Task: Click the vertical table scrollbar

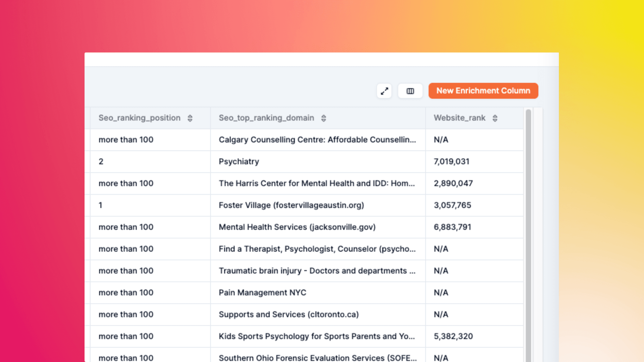Action: coord(528,230)
